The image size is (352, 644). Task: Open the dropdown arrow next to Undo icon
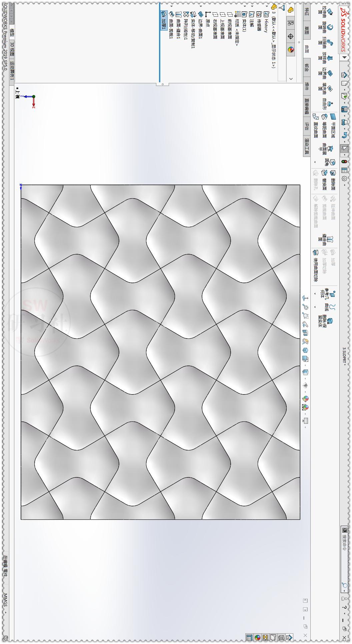tap(344, 142)
